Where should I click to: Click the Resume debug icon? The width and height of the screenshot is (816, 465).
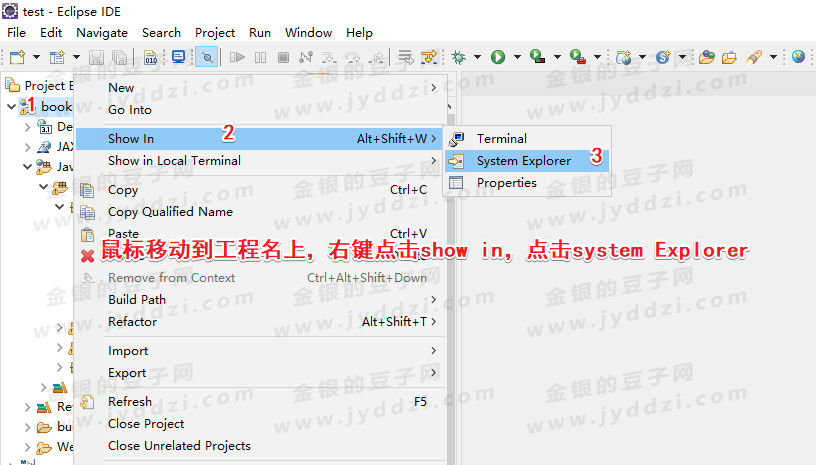coord(237,57)
